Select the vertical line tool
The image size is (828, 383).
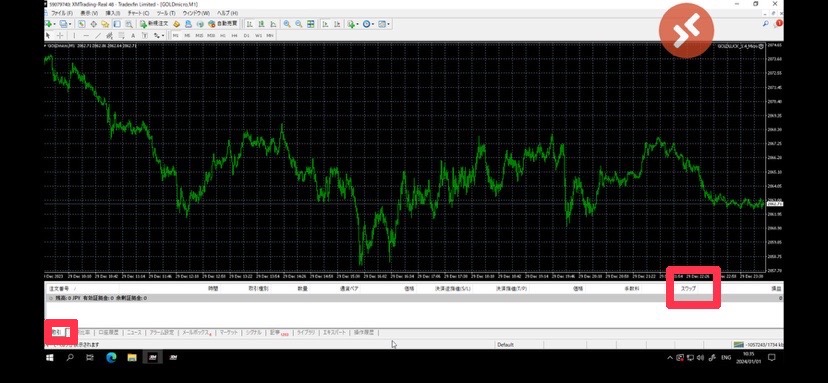pos(74,35)
